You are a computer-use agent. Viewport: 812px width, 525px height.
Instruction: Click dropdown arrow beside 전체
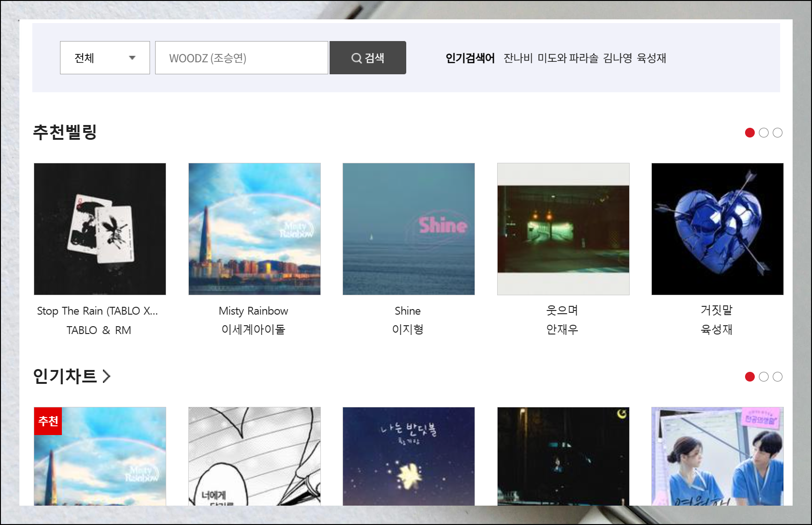click(132, 58)
